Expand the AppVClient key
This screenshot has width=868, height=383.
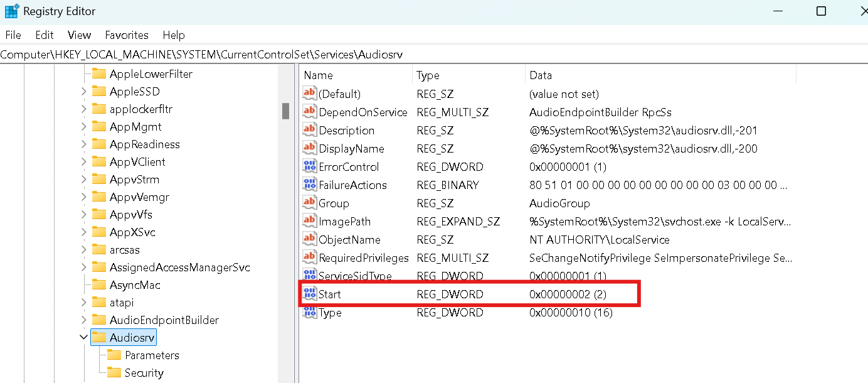(x=83, y=161)
